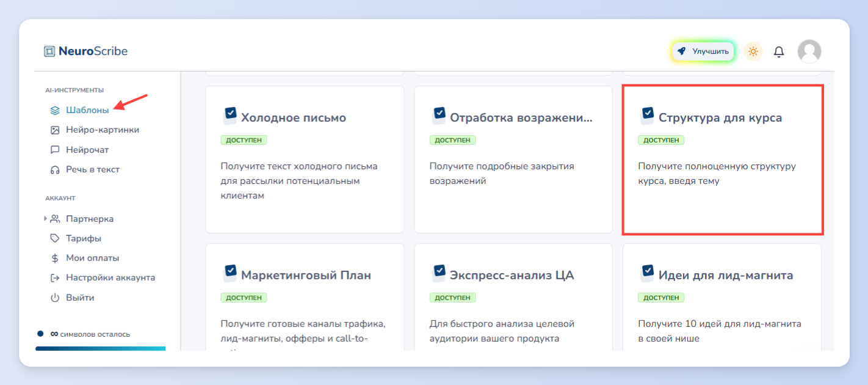This screenshot has width=868, height=385.
Task: Click the NeuroScribe brand name text
Action: click(93, 51)
